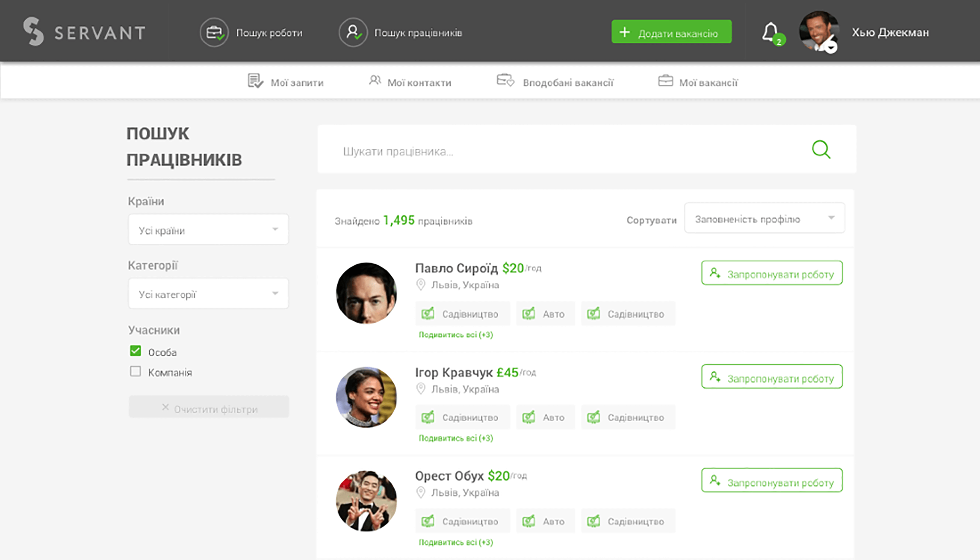
Task: Click the Садівництво skill tag icon
Action: point(429,313)
